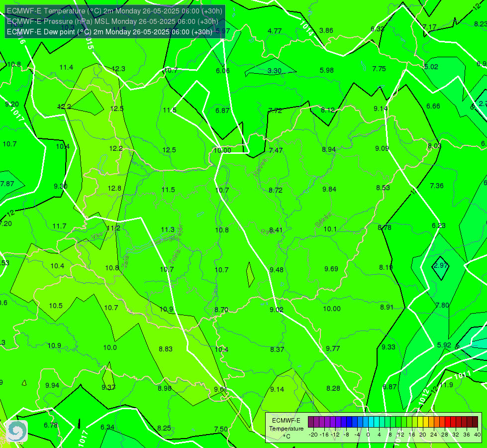Click the 7.72 temperature value
Screen dimensions: 487x448
(275, 111)
